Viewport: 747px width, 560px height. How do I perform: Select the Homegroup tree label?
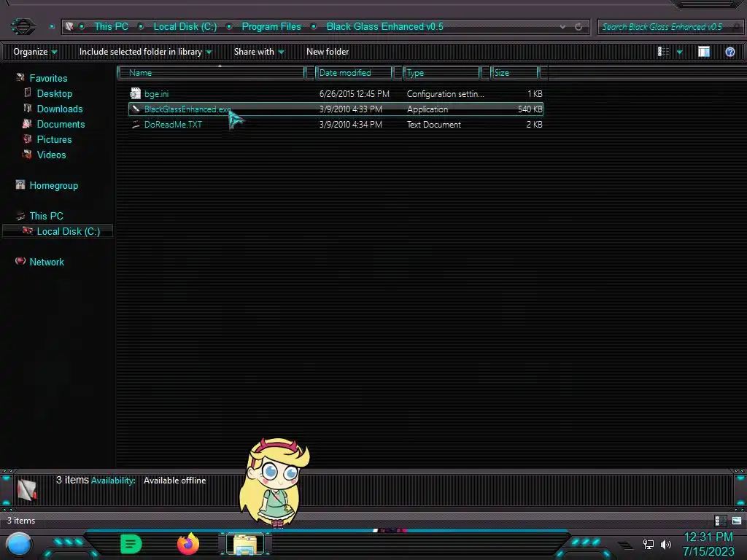click(53, 185)
